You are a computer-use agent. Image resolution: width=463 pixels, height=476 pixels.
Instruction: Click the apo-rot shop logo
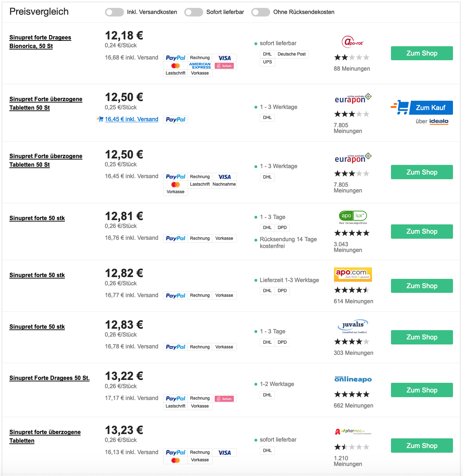(x=353, y=42)
